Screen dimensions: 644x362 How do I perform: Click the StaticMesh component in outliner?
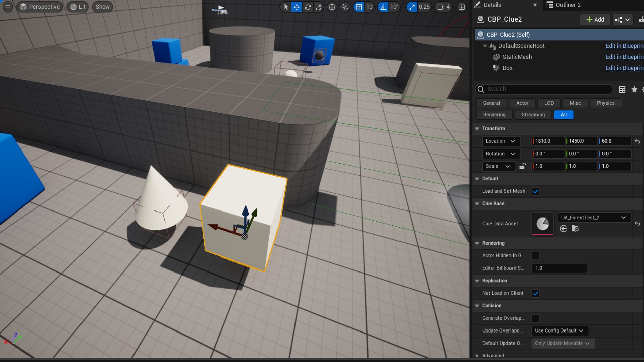(517, 57)
